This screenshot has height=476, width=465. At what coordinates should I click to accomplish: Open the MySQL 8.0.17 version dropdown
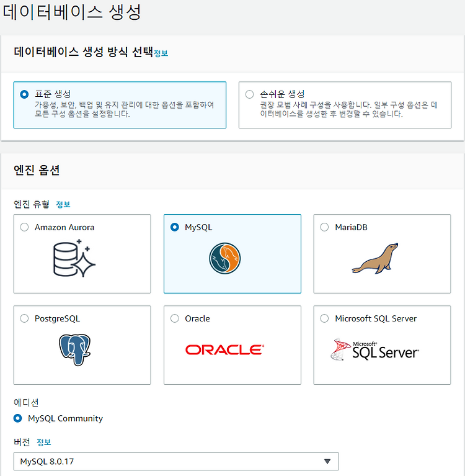[x=176, y=462]
